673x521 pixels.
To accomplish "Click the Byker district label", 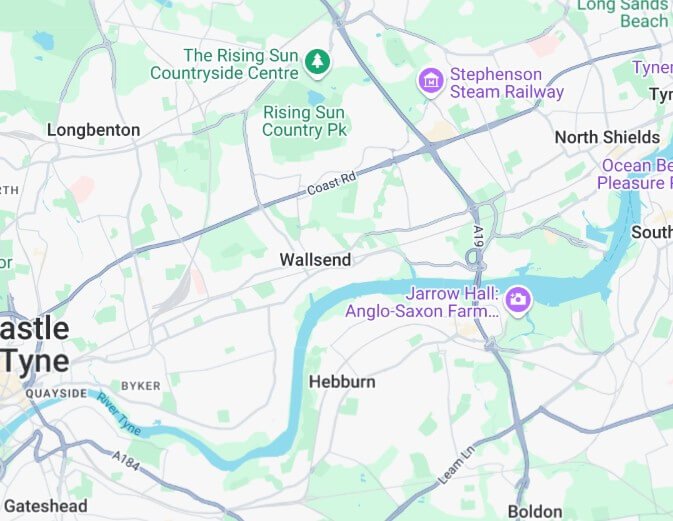I will coord(141,386).
